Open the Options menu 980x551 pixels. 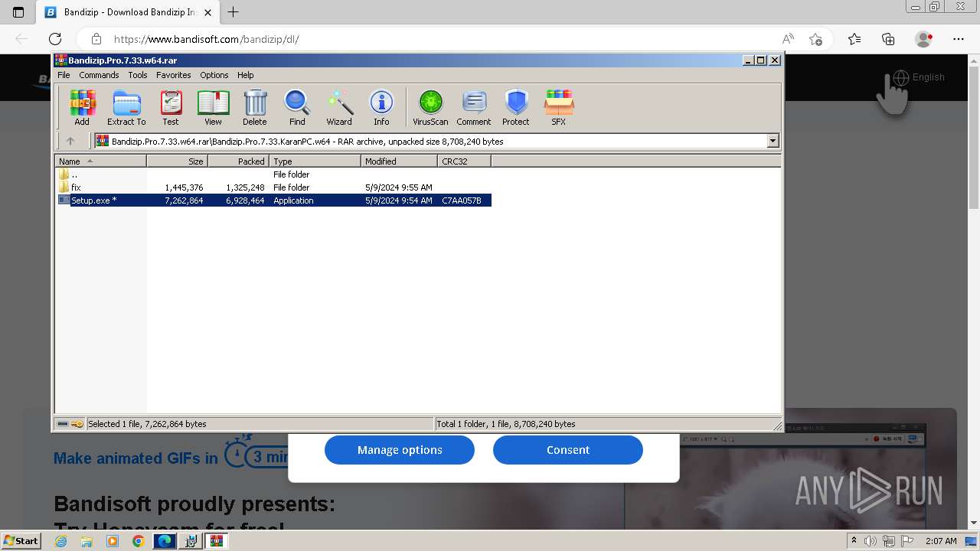[214, 75]
